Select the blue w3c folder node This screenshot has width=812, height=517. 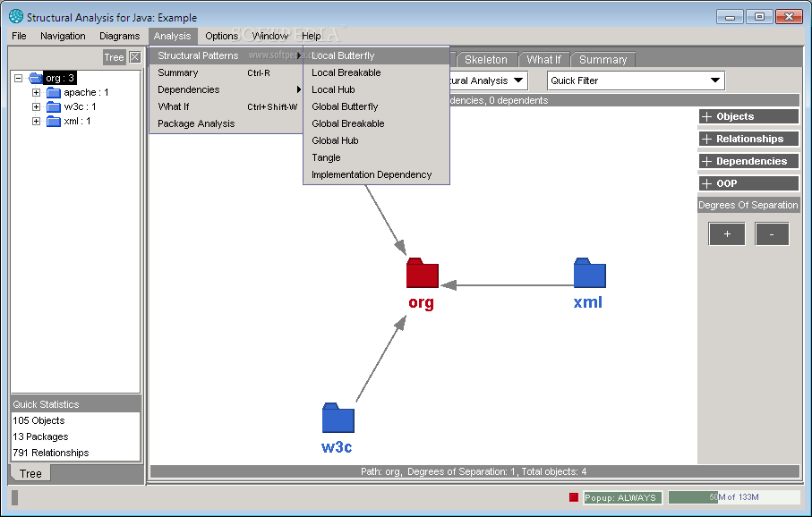click(338, 418)
